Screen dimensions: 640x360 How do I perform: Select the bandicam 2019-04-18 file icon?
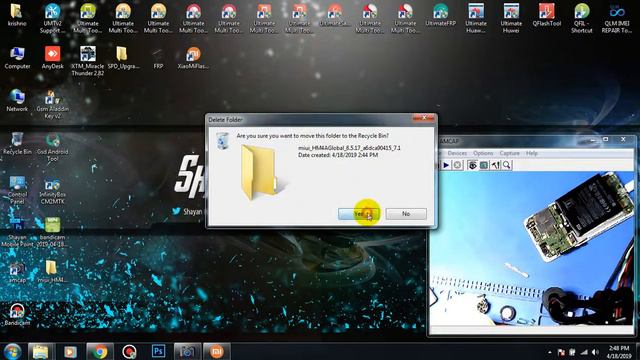[52, 232]
